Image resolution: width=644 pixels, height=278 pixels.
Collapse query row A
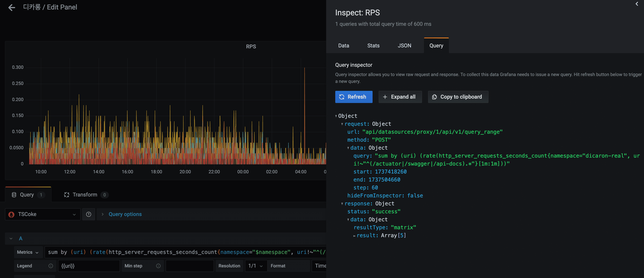11,239
